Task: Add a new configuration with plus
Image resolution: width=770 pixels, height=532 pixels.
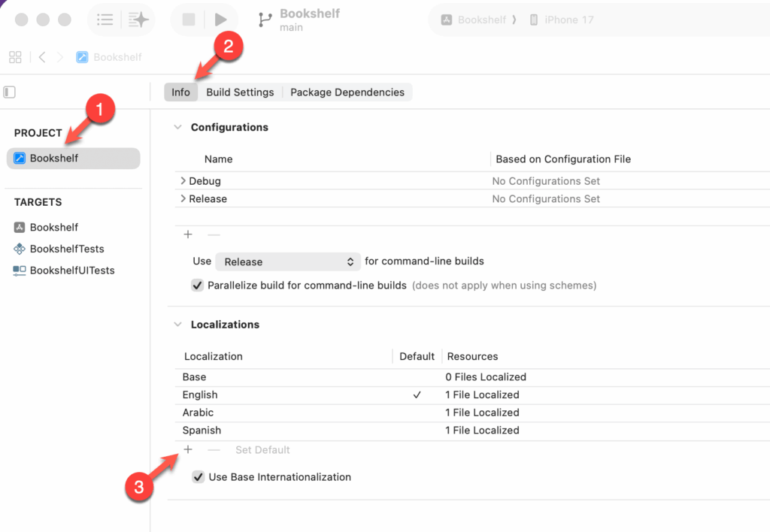Action: tap(188, 234)
